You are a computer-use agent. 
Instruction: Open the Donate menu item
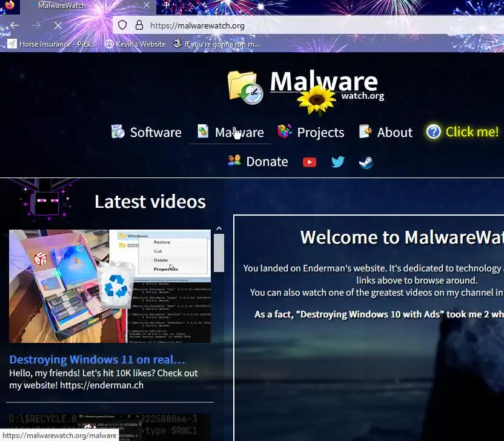[x=258, y=161]
